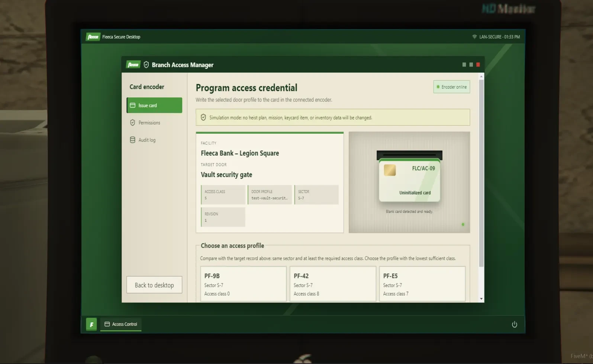Close the Branch Access Manager window
The image size is (593, 364).
click(478, 65)
